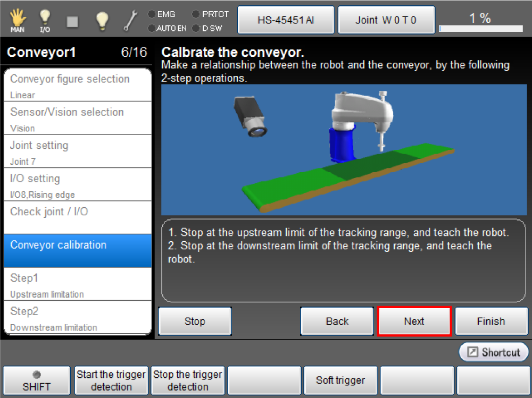Toggle the SHIFT key button
Viewport: 532px width, 398px height.
[x=37, y=380]
